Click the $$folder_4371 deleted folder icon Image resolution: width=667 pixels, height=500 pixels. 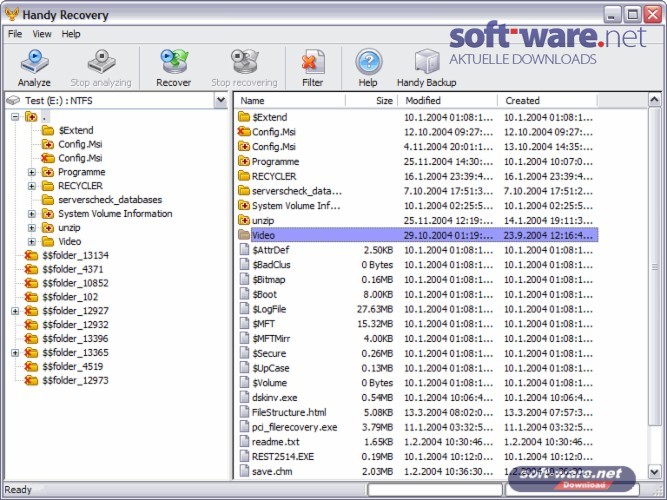[31, 269]
